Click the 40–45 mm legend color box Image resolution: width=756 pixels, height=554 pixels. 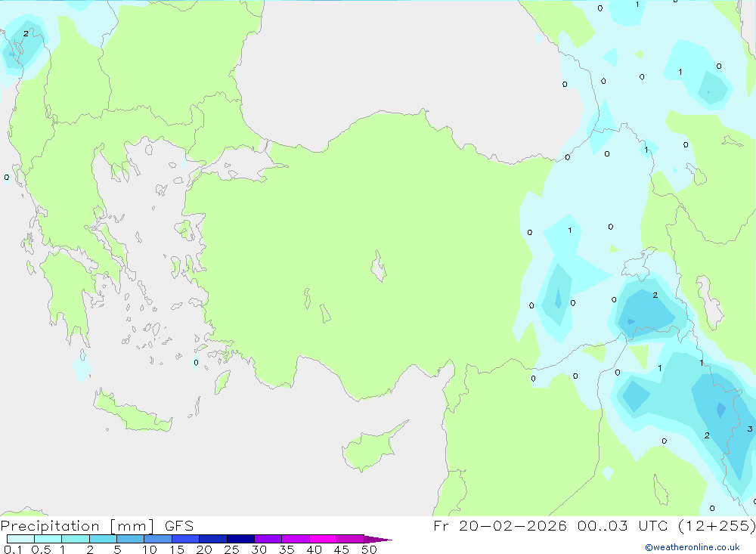(323, 539)
